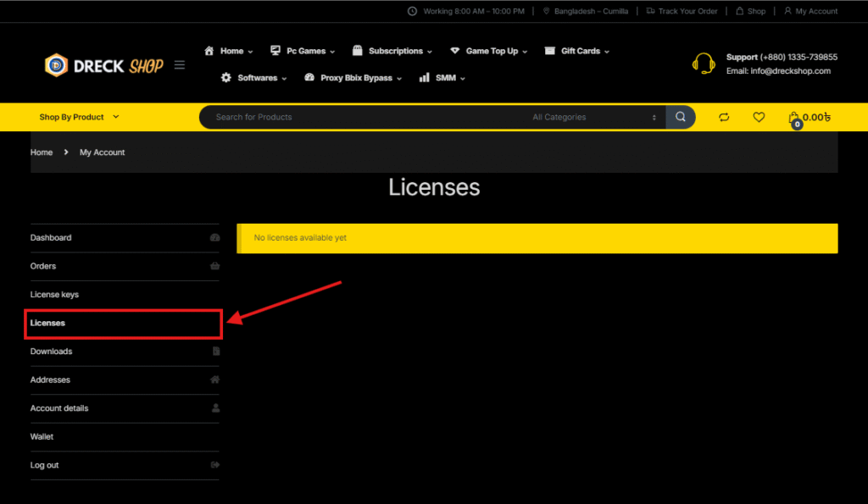Click the Shop link in top bar
Viewport: 868px width, 504px height.
click(756, 11)
